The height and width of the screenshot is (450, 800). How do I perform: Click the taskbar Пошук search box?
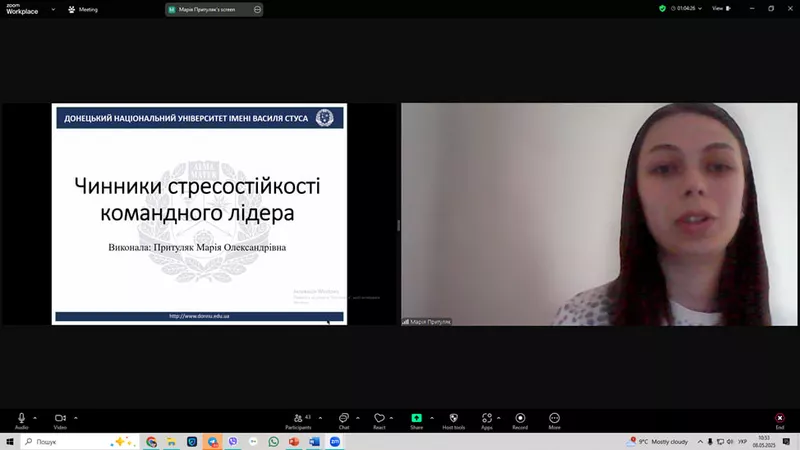[x=79, y=441]
